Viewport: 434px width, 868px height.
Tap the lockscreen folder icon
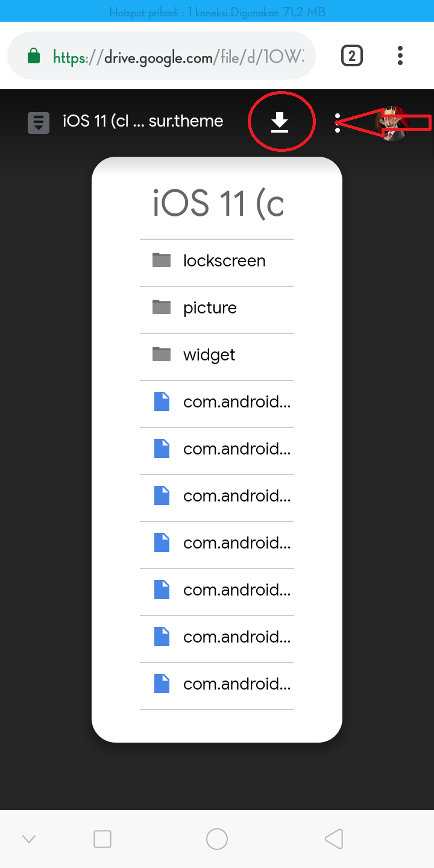(162, 260)
